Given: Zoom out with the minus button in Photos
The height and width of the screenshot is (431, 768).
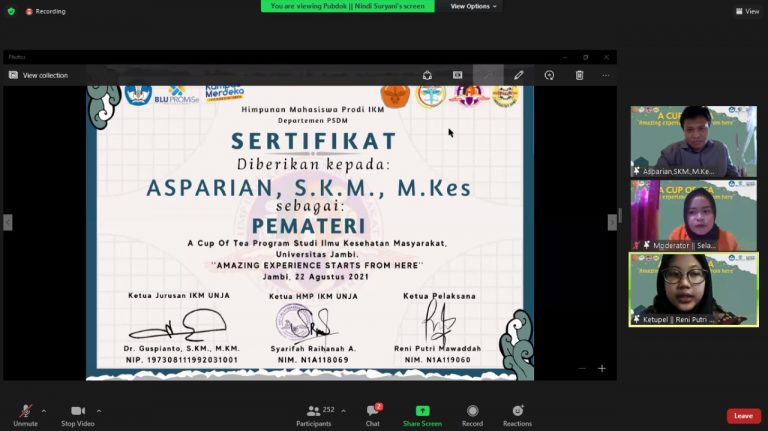Looking at the screenshot, I should pos(581,368).
